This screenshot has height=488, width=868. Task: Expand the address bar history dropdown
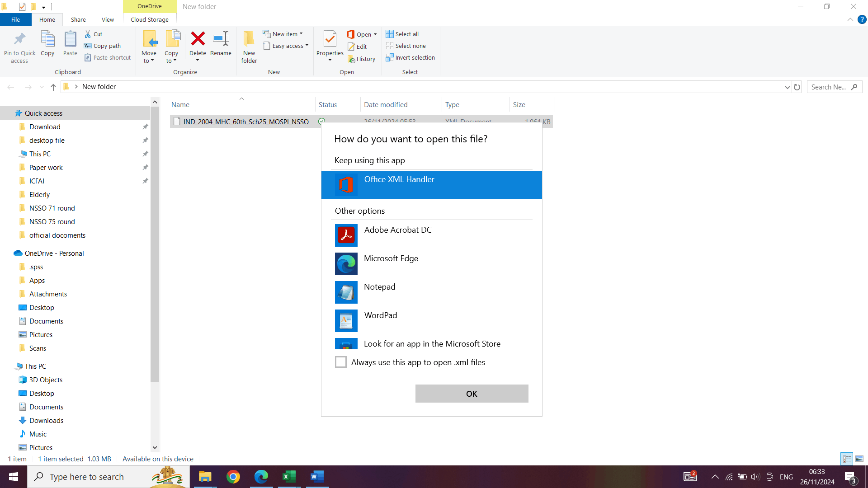pos(787,87)
